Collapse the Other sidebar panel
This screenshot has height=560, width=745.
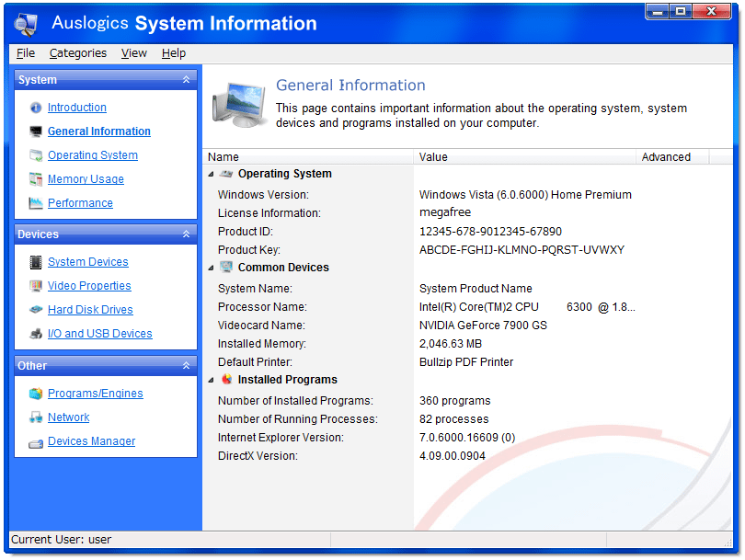pyautogui.click(x=186, y=366)
